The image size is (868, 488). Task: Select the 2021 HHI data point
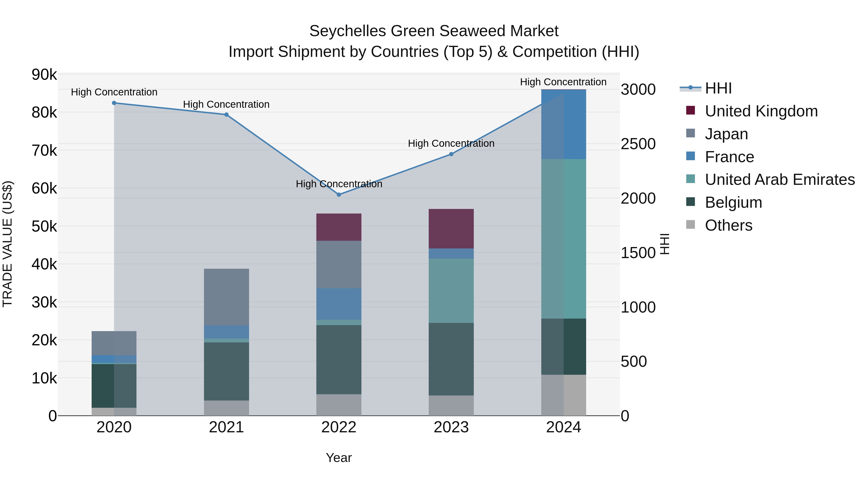pyautogui.click(x=226, y=114)
